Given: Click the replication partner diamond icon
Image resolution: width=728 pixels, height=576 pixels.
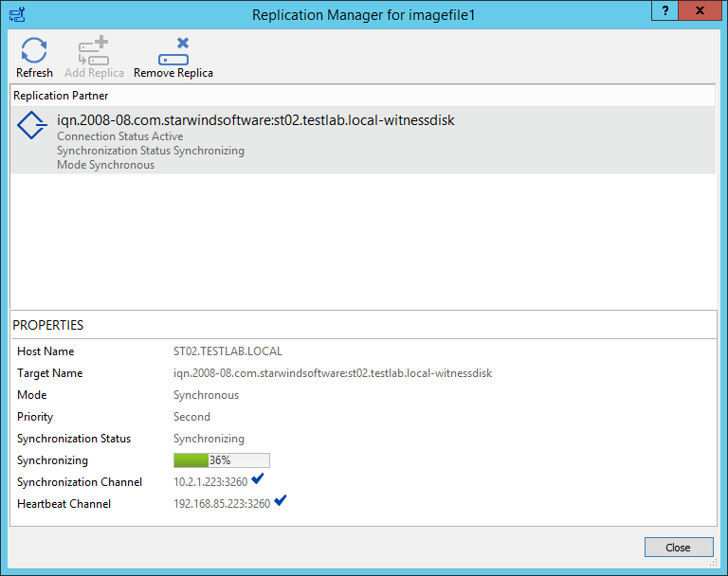Looking at the screenshot, I should [33, 126].
